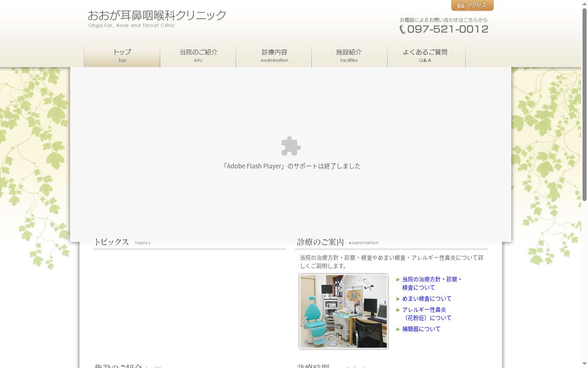Select the 施設紹介 facilities tab

tap(350, 56)
